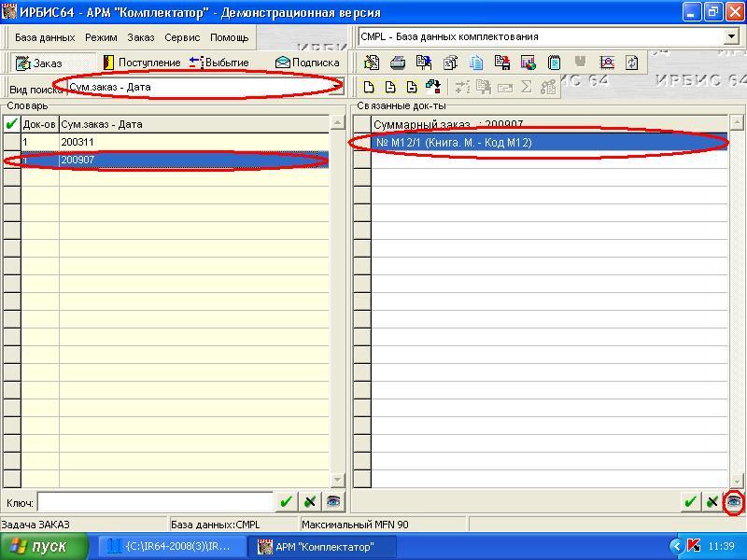Click the refresh icon at the toolbar end

(x=632, y=63)
